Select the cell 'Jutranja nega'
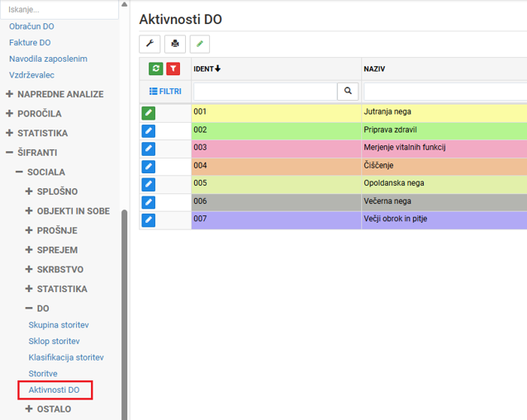The width and height of the screenshot is (527, 420). tap(444, 113)
